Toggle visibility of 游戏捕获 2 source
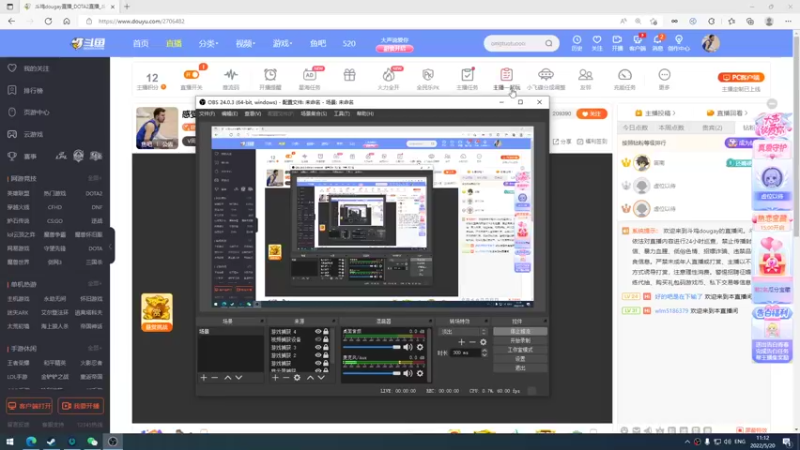This screenshot has width=800, height=450. (318, 355)
